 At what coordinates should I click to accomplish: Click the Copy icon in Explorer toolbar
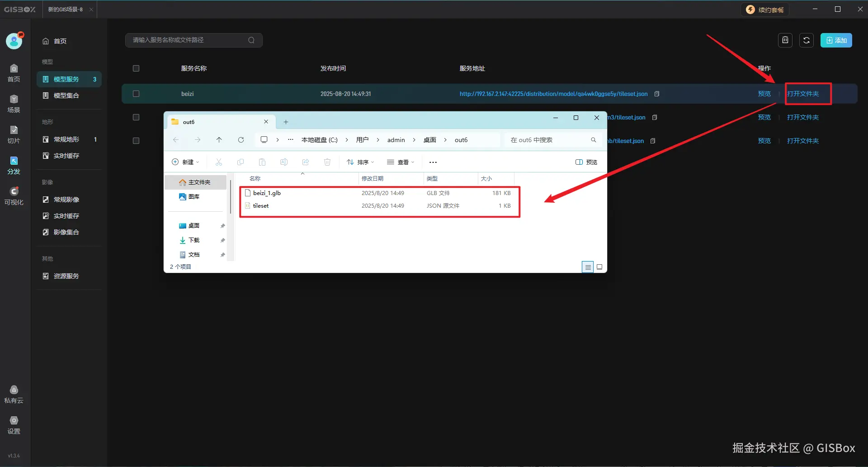[x=241, y=162]
